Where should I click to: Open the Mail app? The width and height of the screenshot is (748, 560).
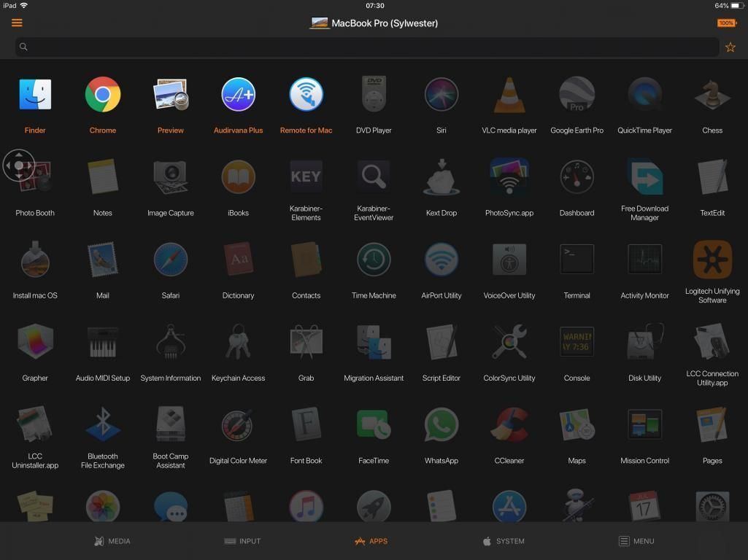coord(103,260)
